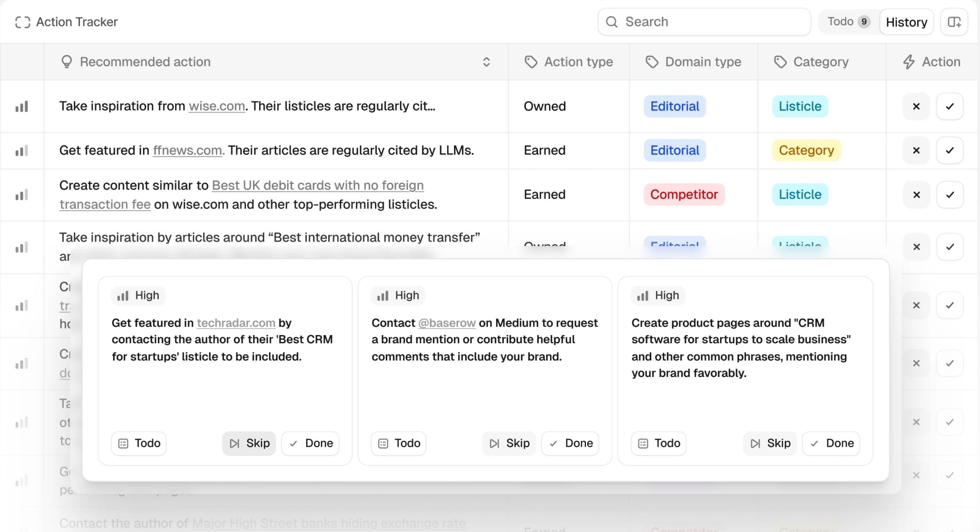Click the Todo count badge 9
This screenshot has width=980, height=532.
pyautogui.click(x=864, y=22)
